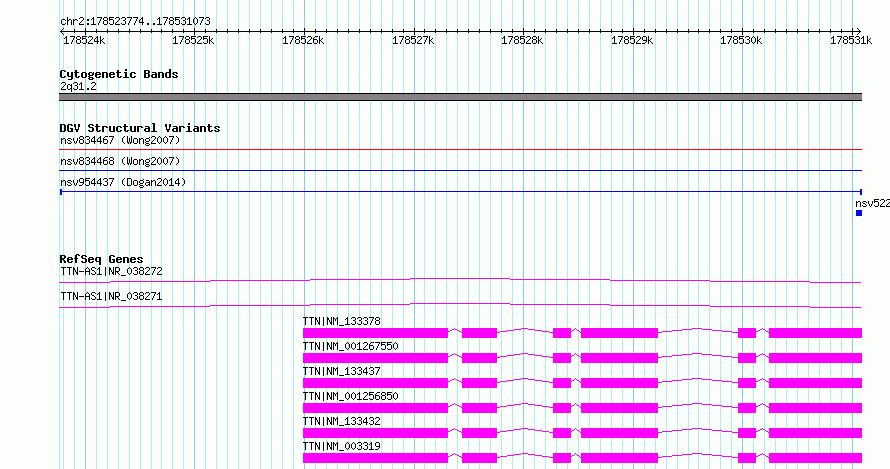Open TTN|NM_003319 transcript label
The height and width of the screenshot is (469, 890).
pos(342,446)
